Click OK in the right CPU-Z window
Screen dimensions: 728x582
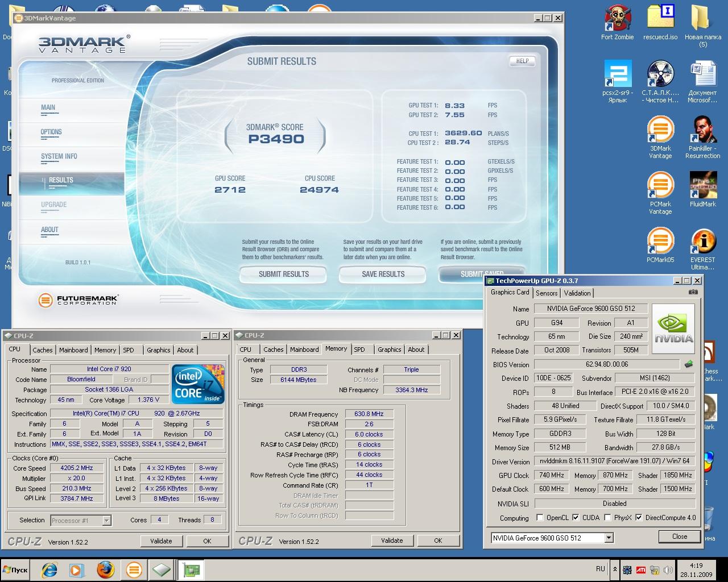pos(438,541)
